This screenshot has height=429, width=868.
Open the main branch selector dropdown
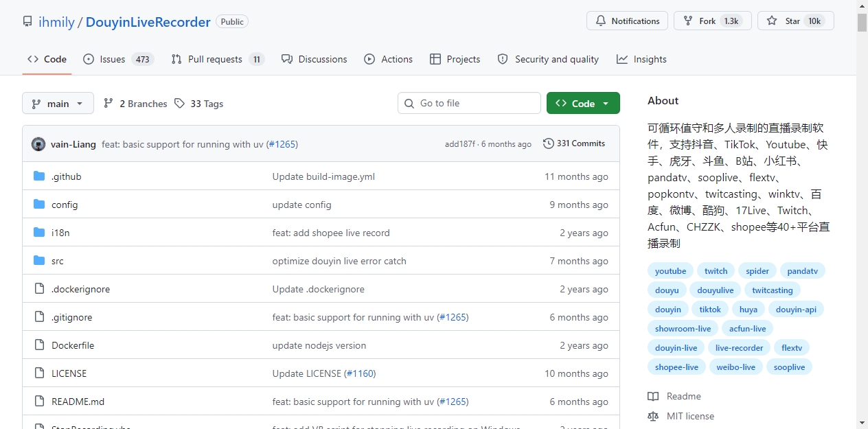(58, 104)
